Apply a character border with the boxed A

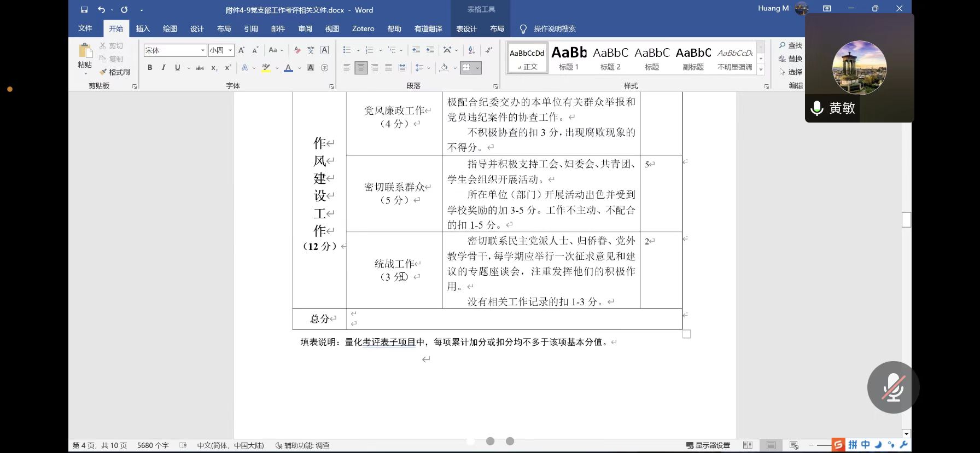[x=325, y=50]
